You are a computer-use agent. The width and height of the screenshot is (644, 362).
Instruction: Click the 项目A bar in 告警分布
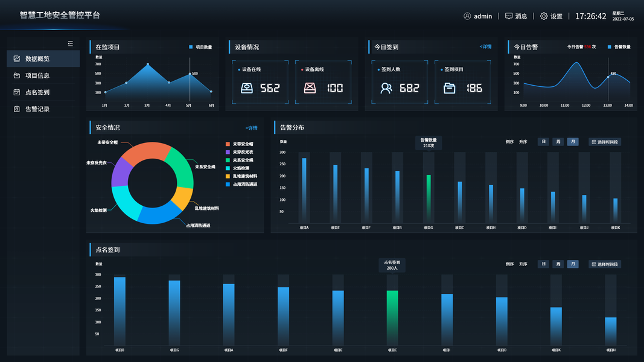[x=304, y=191]
